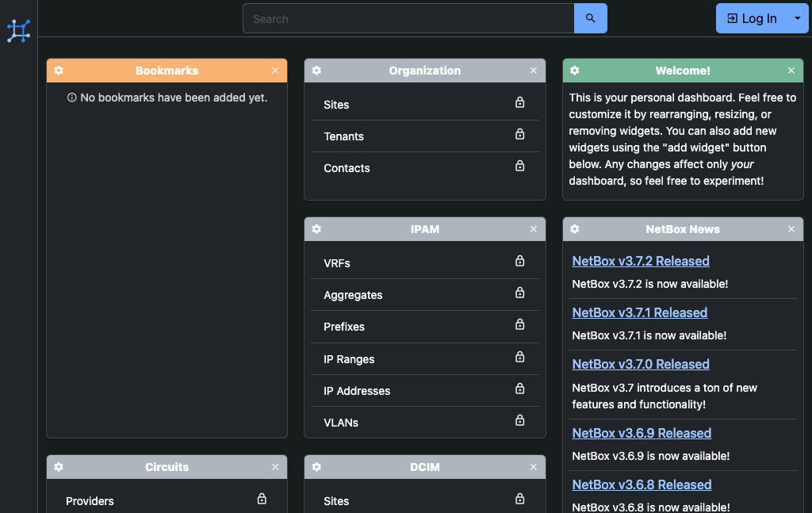Open IPAM widget gear settings
This screenshot has height=513, width=812.
pyautogui.click(x=317, y=229)
